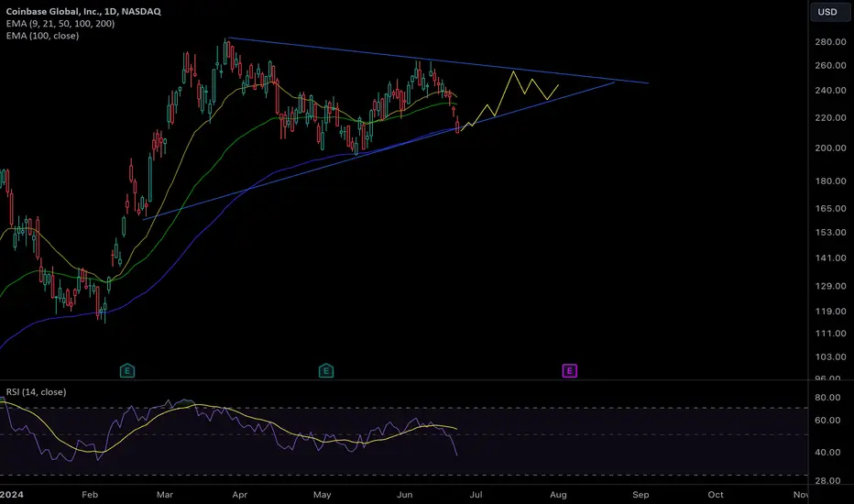Select the Coinbase Global, Inc. chart title
Screen dimensions: 854x504
83,11
